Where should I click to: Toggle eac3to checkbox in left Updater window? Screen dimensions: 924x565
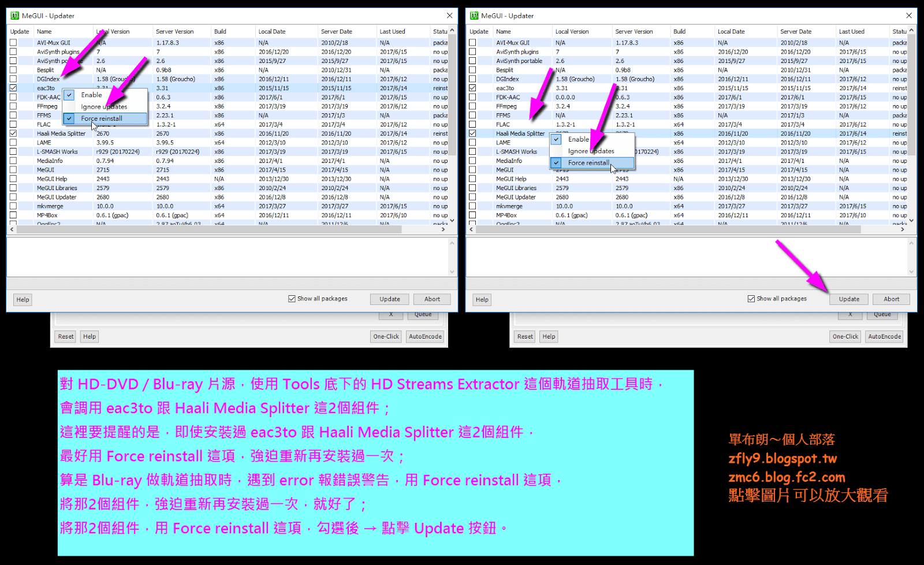(x=13, y=88)
